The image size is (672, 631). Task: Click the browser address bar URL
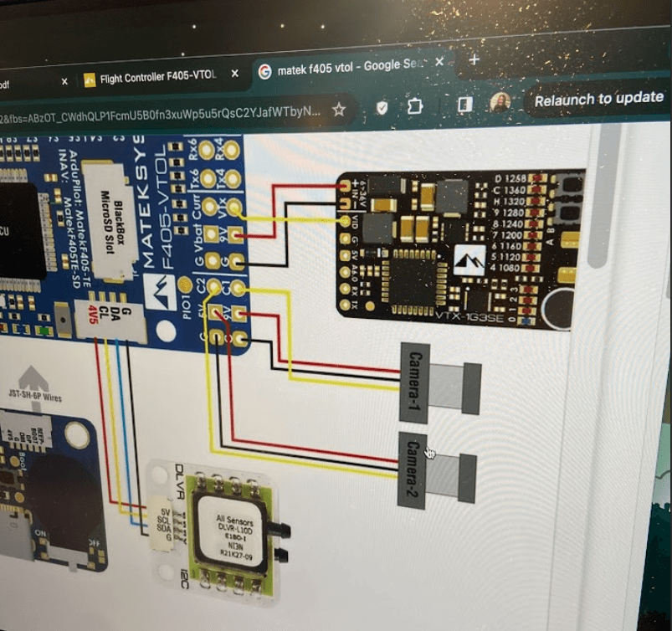point(161,115)
